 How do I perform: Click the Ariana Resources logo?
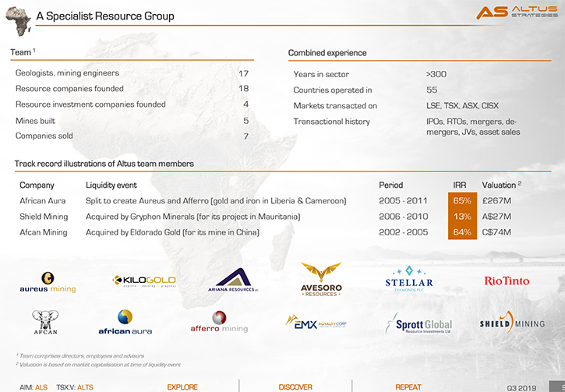click(233, 280)
